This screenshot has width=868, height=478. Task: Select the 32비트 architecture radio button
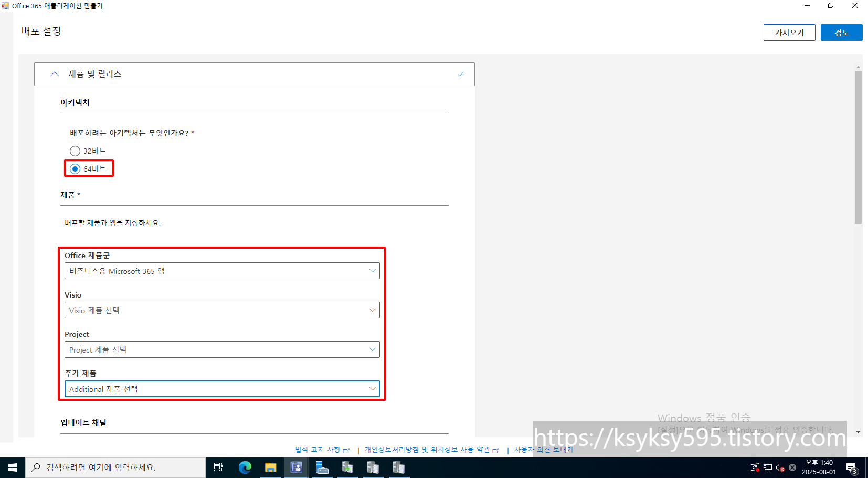click(x=75, y=151)
